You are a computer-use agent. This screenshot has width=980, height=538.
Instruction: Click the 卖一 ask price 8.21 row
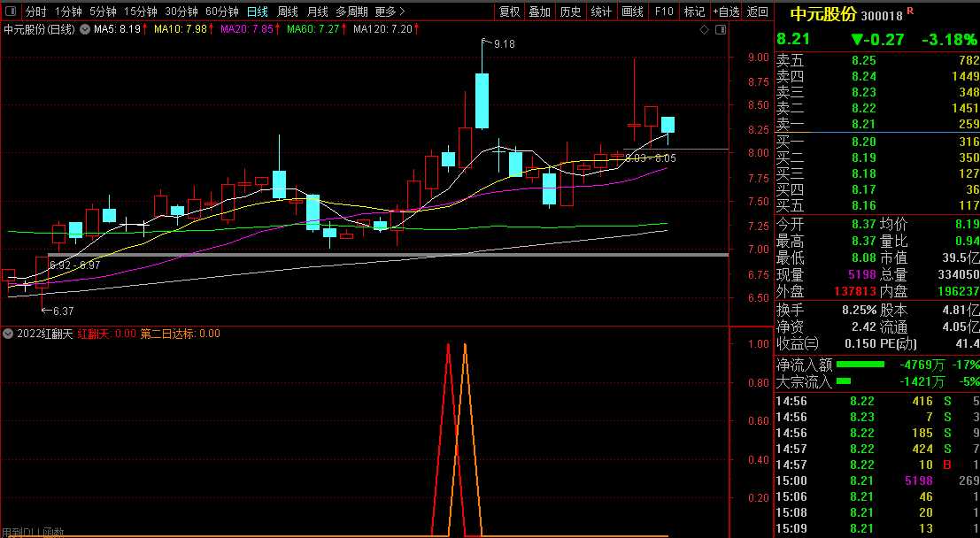876,125
